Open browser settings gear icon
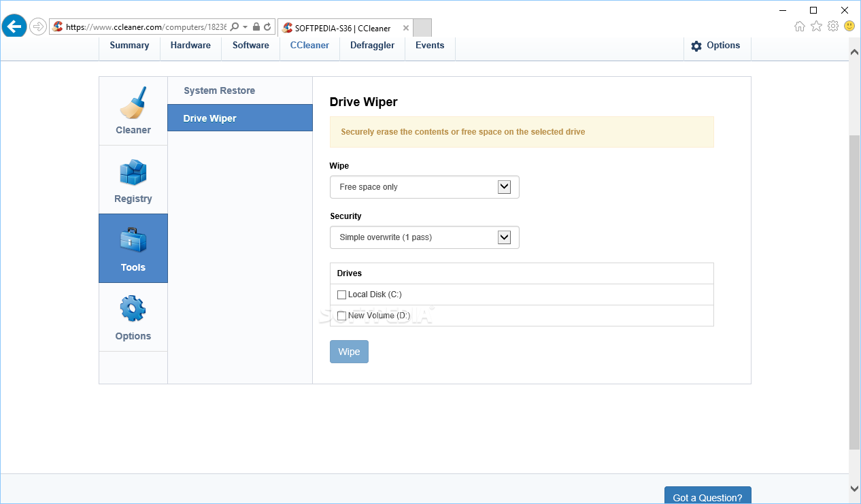 [833, 27]
